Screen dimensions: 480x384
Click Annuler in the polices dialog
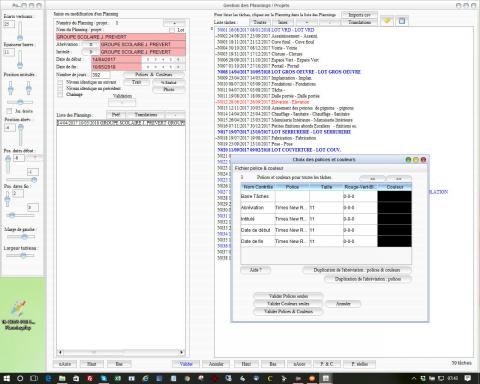coord(343,304)
